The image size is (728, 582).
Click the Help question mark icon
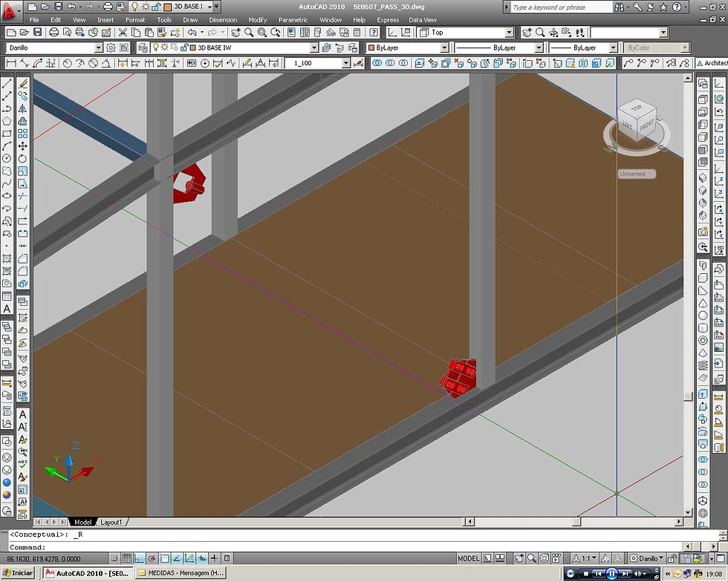click(374, 33)
